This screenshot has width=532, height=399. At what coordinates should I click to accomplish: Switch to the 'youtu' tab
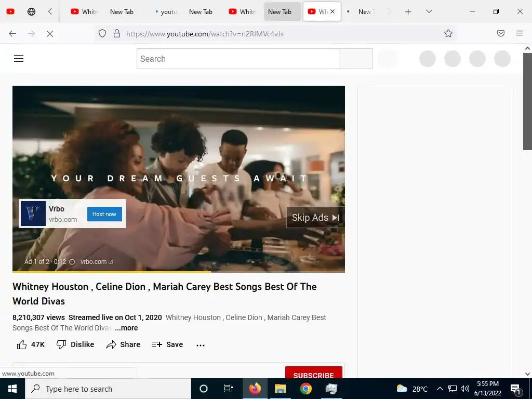tap(166, 12)
